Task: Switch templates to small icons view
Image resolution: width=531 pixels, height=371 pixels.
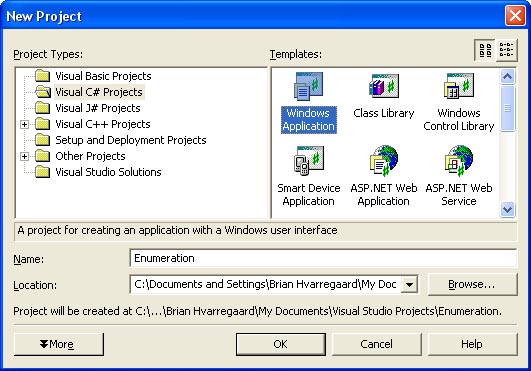Action: 507,50
